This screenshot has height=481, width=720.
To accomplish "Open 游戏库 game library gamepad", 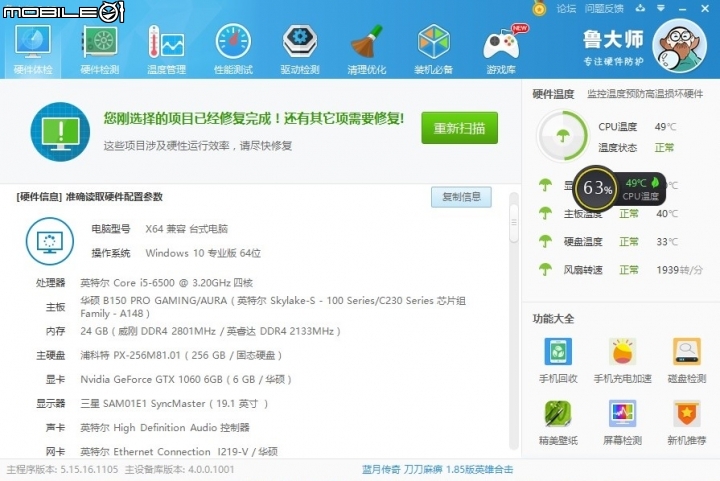I will 501,50.
